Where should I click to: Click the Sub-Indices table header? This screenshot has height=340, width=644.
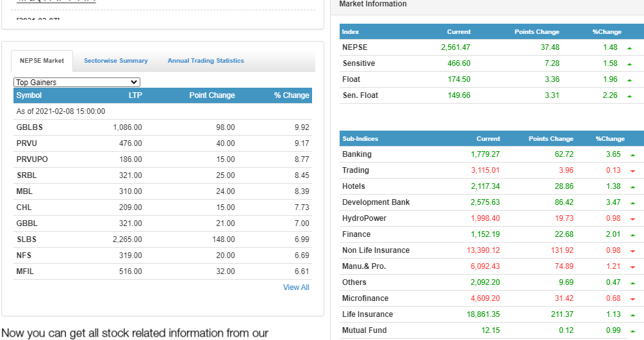[360, 139]
